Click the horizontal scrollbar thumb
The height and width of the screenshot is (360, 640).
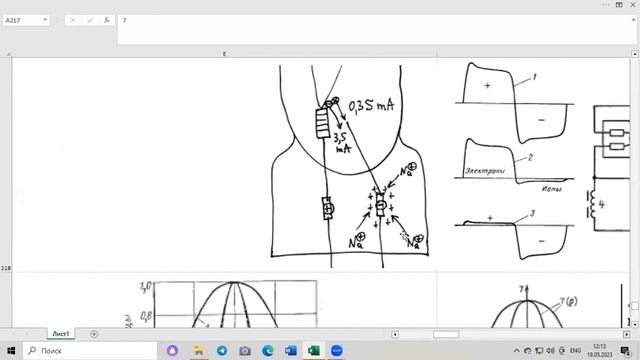pos(446,334)
